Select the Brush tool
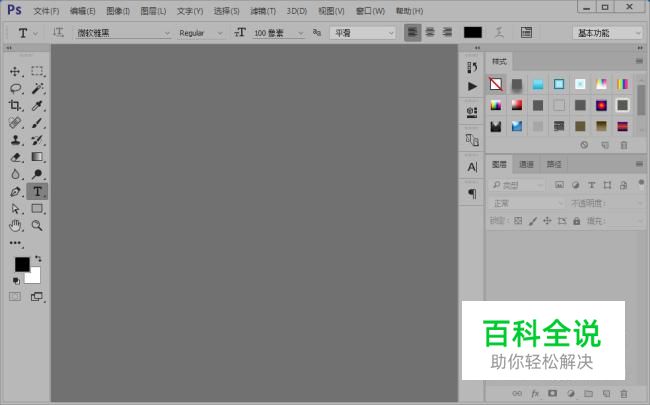Image resolution: width=650 pixels, height=405 pixels. pyautogui.click(x=37, y=123)
